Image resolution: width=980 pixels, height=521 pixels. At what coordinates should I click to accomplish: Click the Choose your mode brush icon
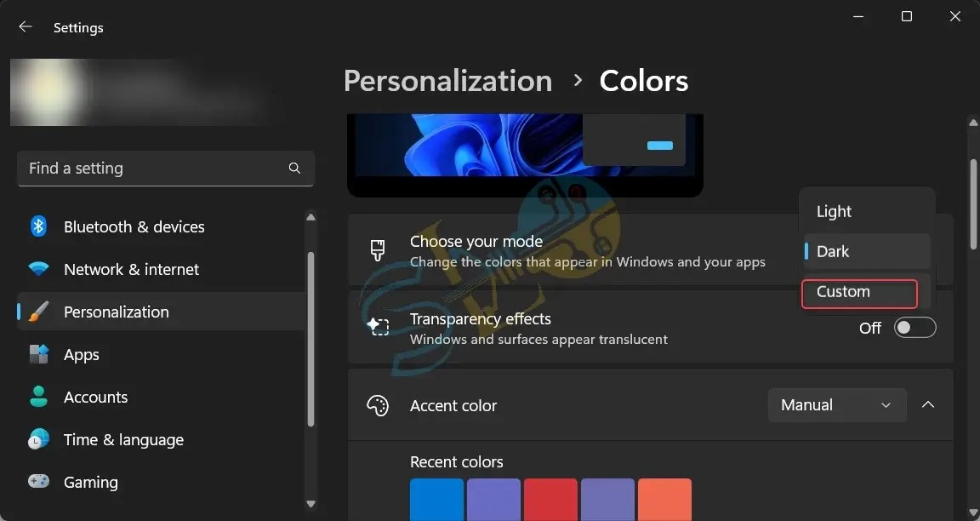tap(378, 250)
